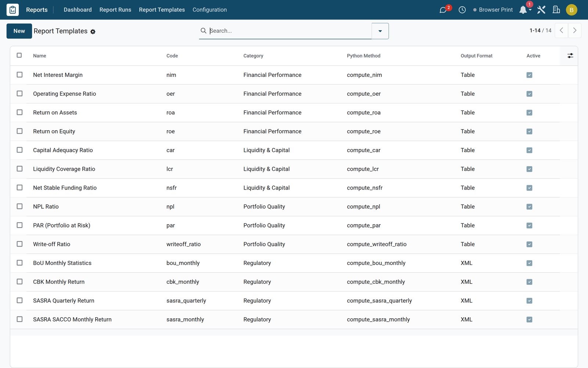Click the New button
This screenshot has height=368, width=588.
coord(19,31)
